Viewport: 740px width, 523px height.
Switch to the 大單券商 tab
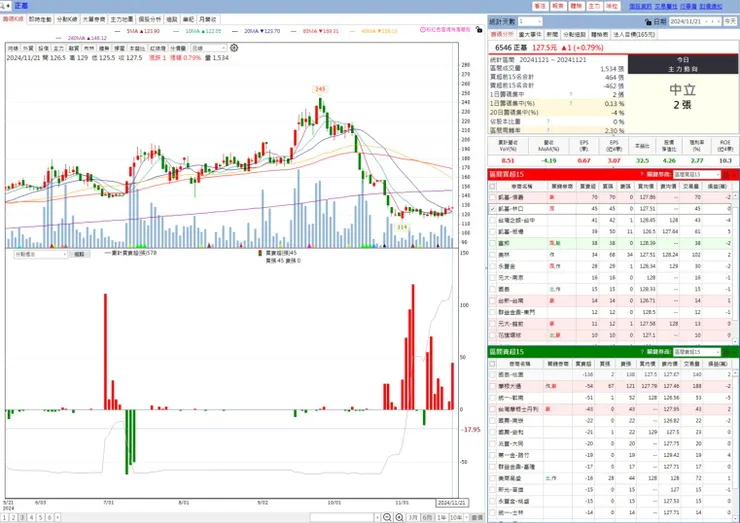(x=94, y=19)
